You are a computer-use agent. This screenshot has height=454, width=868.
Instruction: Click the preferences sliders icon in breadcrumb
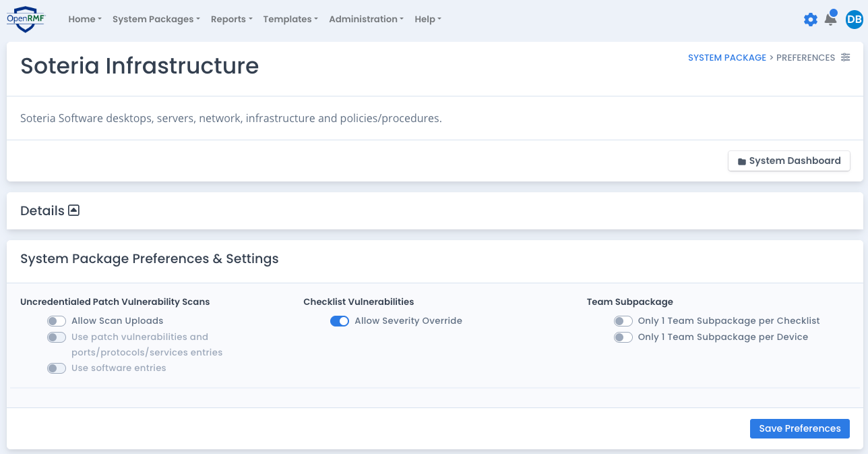[x=846, y=57]
